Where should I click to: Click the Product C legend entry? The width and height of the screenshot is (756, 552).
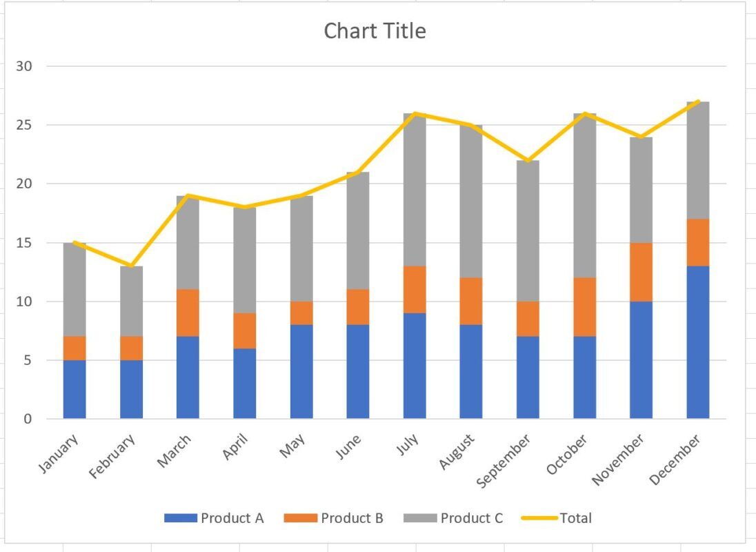point(452,518)
